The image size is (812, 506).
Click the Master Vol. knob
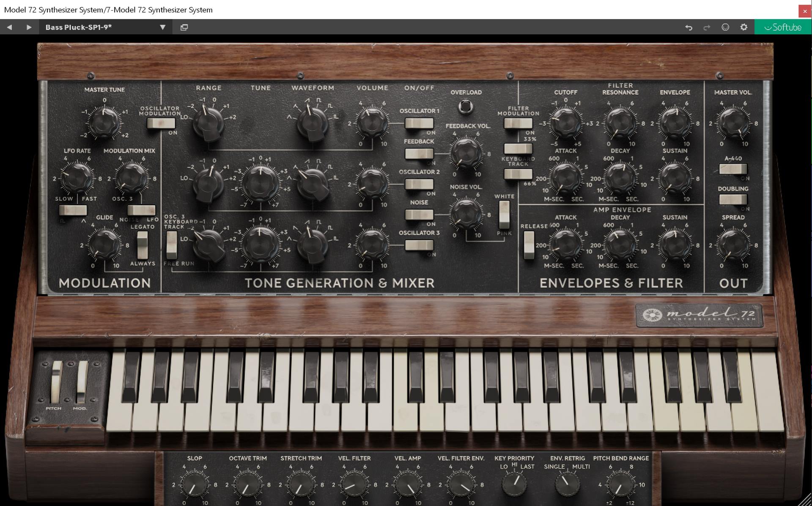coord(733,123)
